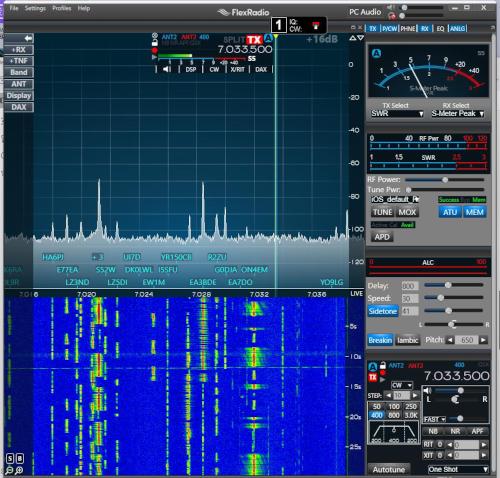Toggle the APF audio peak filter
500x478 pixels.
(x=477, y=431)
